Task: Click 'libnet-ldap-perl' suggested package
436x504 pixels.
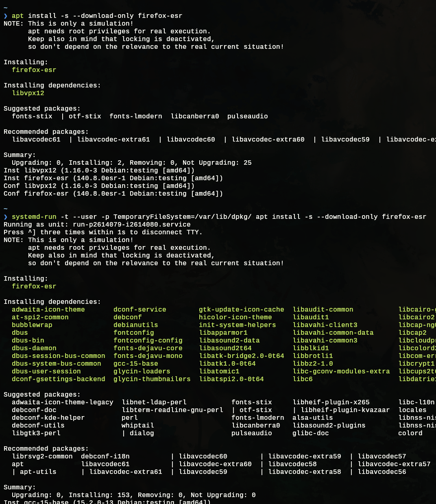Action: pos(154,402)
